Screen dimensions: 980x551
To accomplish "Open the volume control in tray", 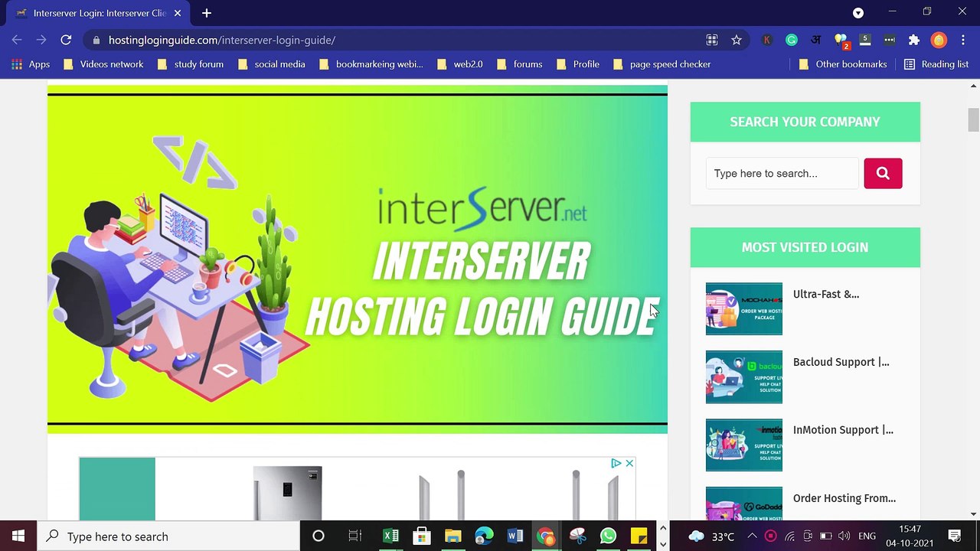I will tap(844, 536).
